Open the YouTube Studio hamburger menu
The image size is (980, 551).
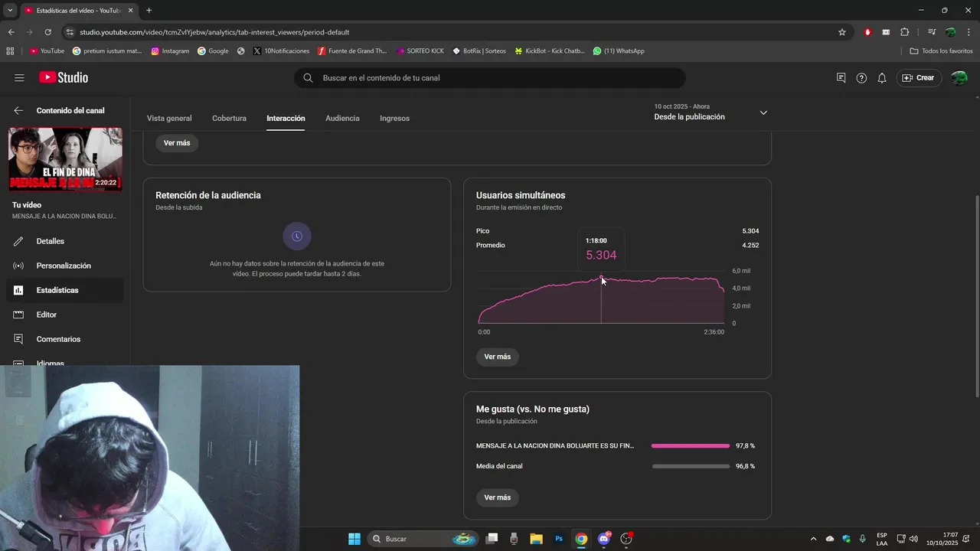19,78
